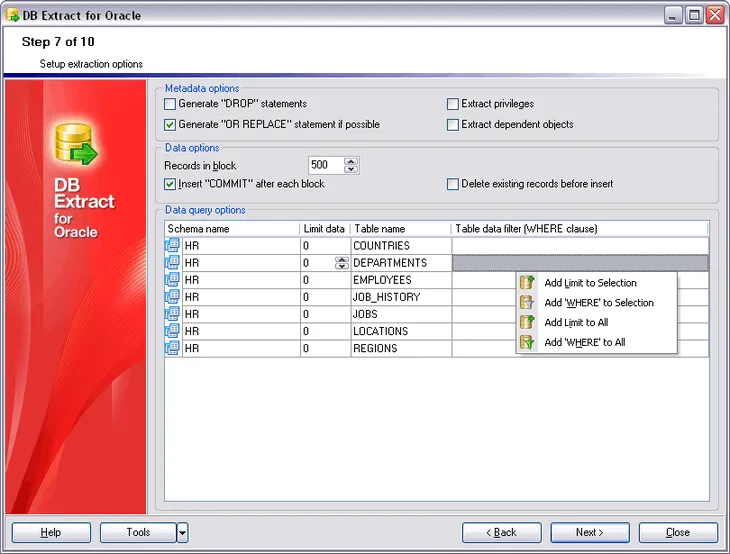Click the DB Extract database logo in sidebar
This screenshot has width=730, height=554.
[x=76, y=144]
